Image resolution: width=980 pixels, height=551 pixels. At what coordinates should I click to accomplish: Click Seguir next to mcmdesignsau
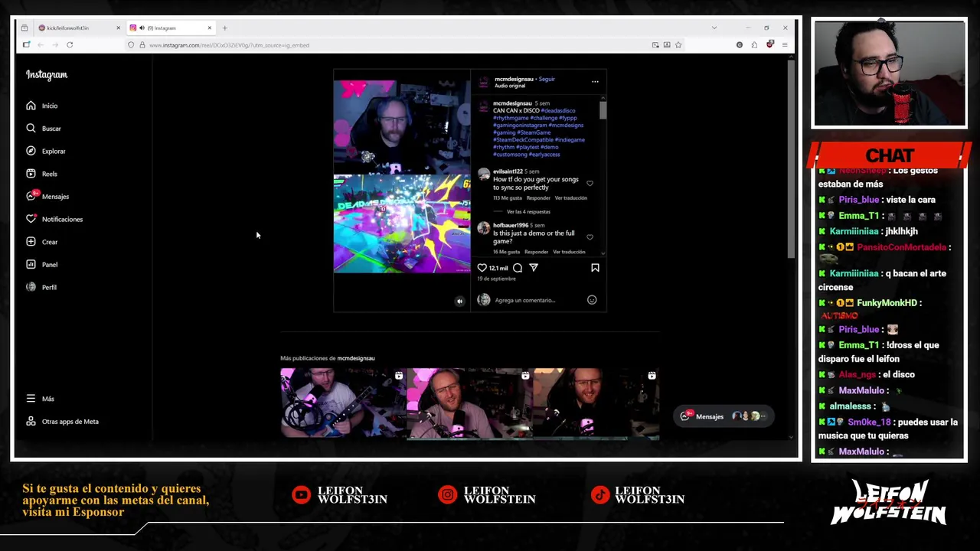547,79
